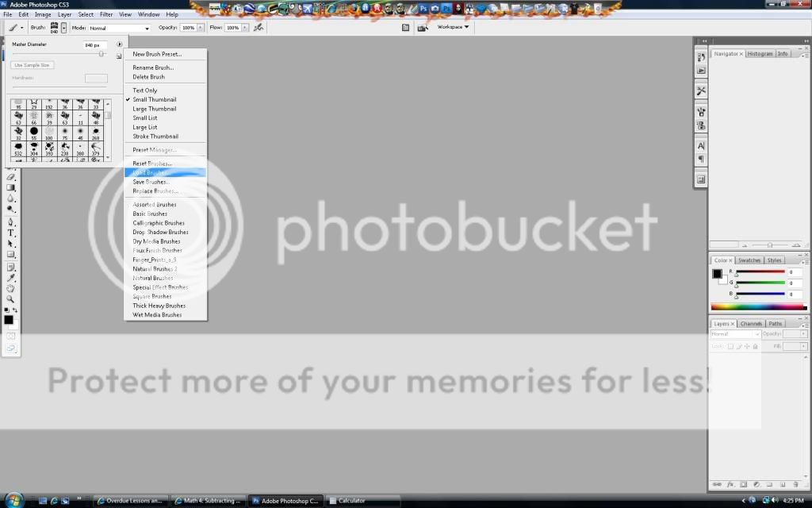Select the Blur droplet tool

(10, 198)
